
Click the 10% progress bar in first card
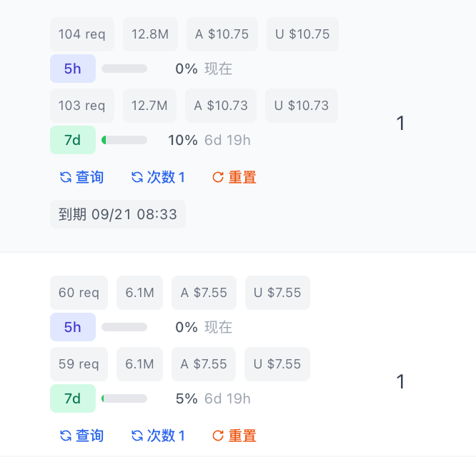click(x=124, y=140)
